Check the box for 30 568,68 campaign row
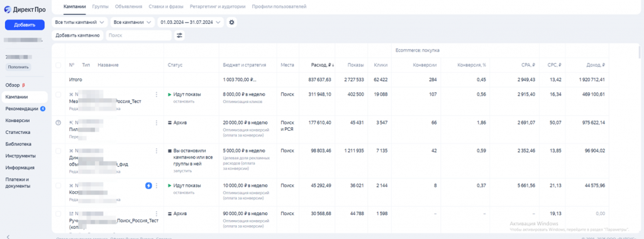This screenshot has height=239, width=644. pyautogui.click(x=58, y=214)
